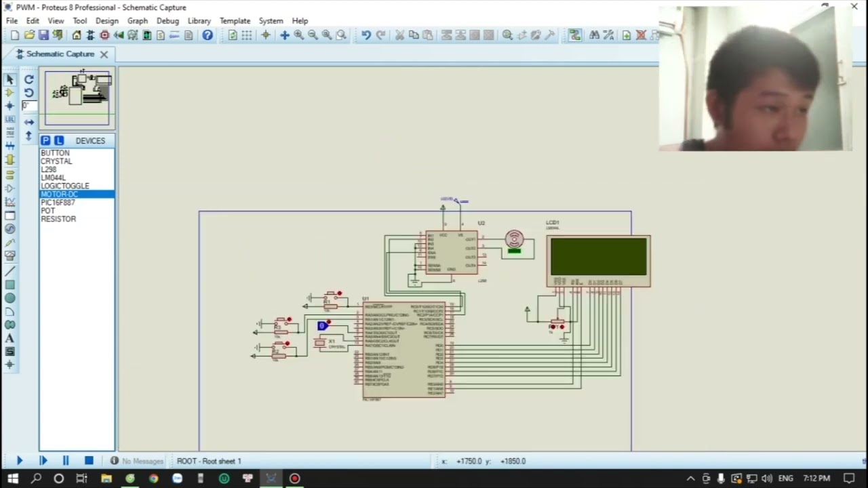Mirror horizontally with X-mirror arrows
The width and height of the screenshot is (868, 488).
[28, 123]
